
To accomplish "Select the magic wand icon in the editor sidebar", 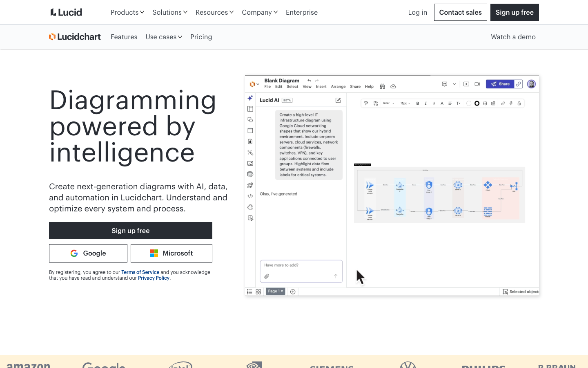I will click(250, 153).
